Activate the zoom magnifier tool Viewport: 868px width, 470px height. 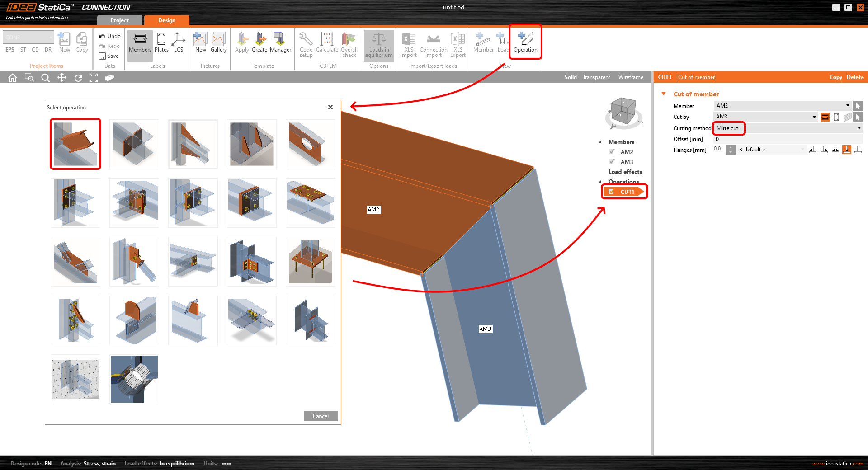click(45, 78)
